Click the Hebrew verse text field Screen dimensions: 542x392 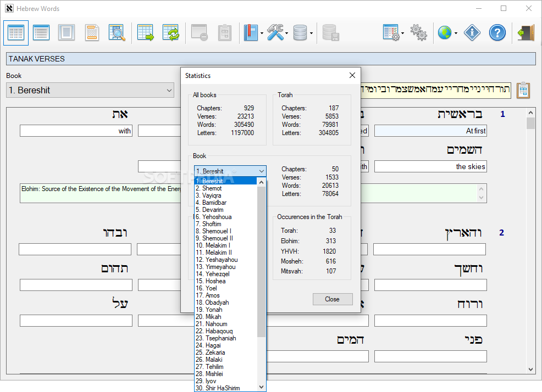(x=436, y=89)
